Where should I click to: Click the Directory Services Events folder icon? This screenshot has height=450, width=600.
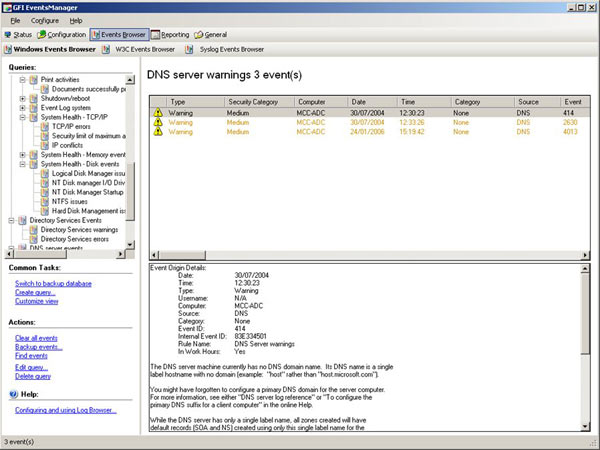coord(23,220)
